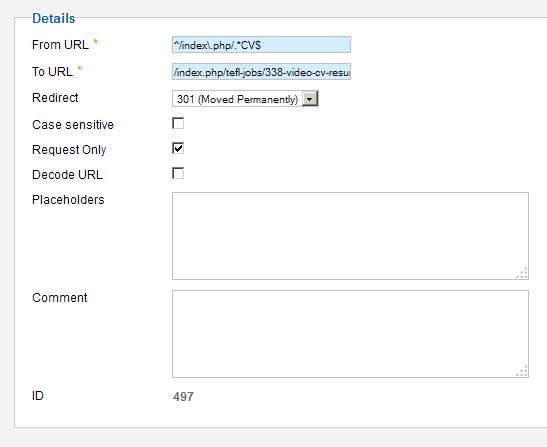Click into the Placeholders text area
Viewport: 547px width, 447px height.
pos(350,236)
